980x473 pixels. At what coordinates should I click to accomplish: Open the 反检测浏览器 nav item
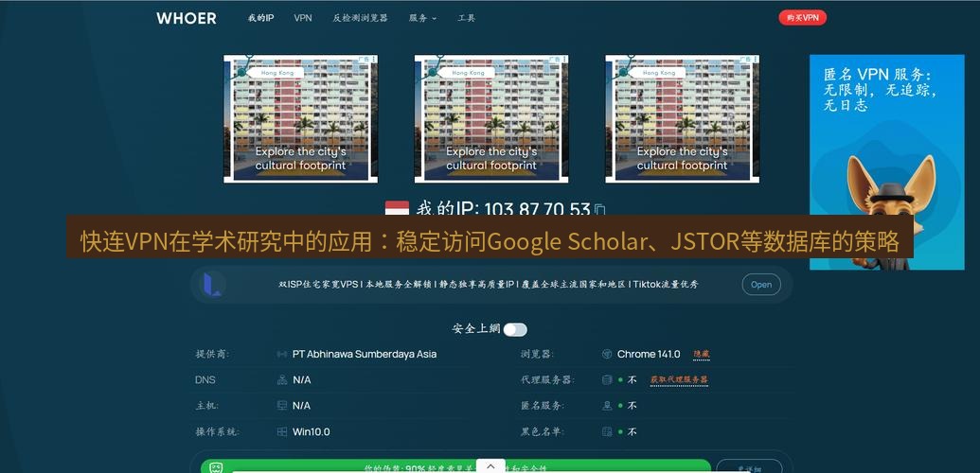coord(360,18)
